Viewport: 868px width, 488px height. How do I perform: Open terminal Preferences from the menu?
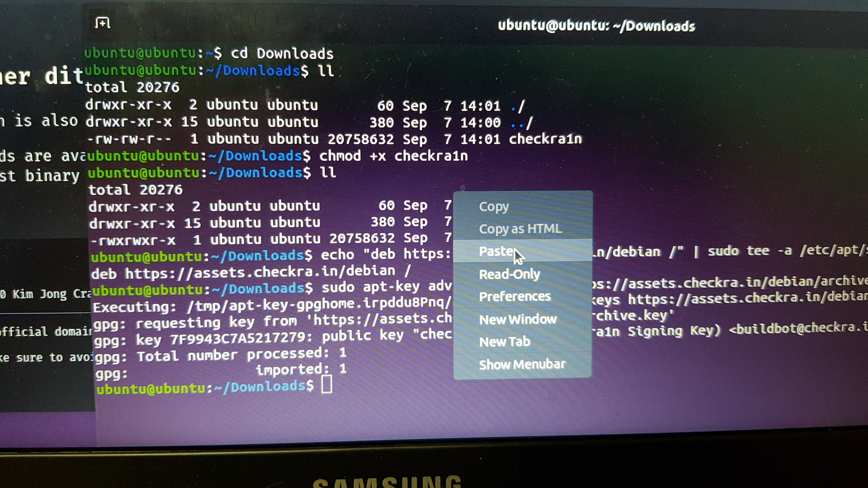pyautogui.click(x=514, y=297)
